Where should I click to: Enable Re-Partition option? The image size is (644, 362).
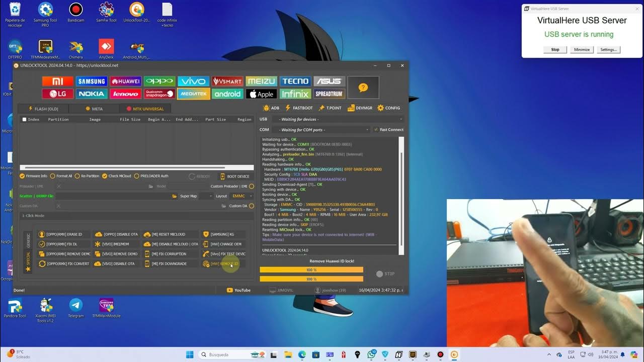pyautogui.click(x=87, y=176)
